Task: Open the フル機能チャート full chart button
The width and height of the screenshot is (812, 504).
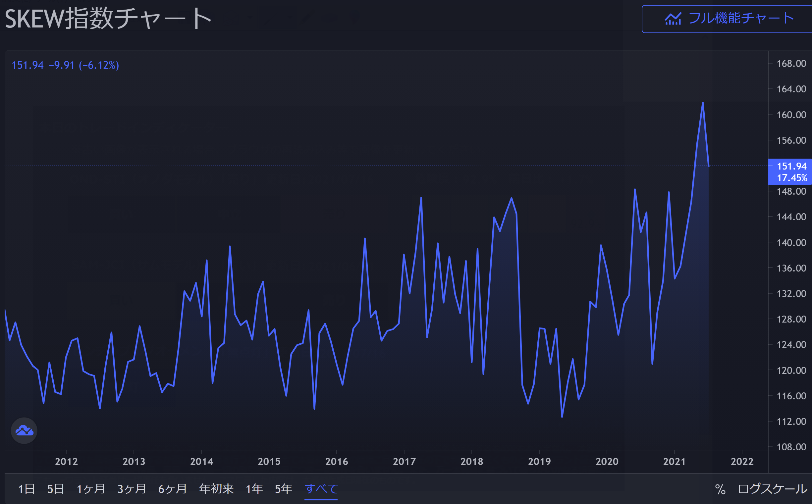Action: [x=727, y=19]
